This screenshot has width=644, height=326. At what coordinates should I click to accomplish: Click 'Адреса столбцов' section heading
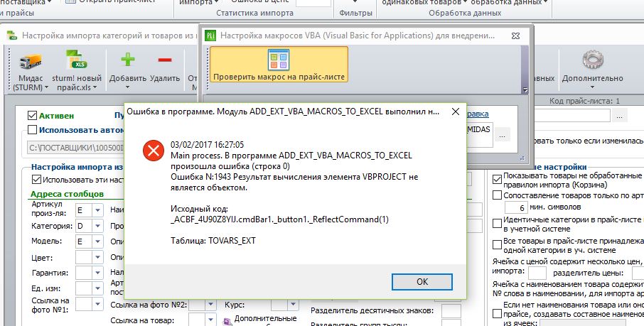67,194
